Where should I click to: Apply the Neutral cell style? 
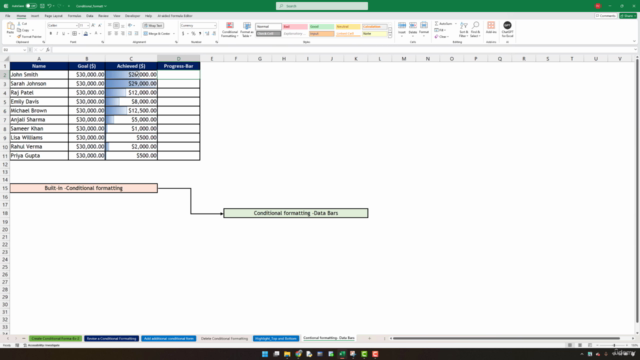point(348,27)
